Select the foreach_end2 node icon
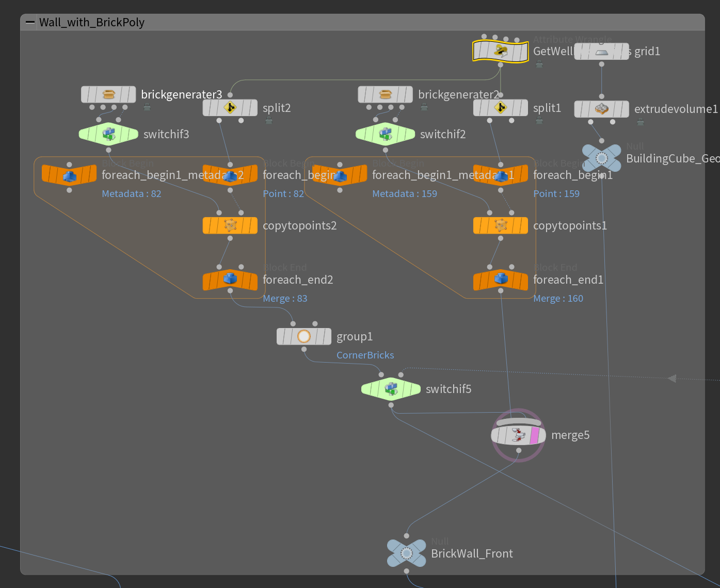Screen dimensions: 720x588 230,279
